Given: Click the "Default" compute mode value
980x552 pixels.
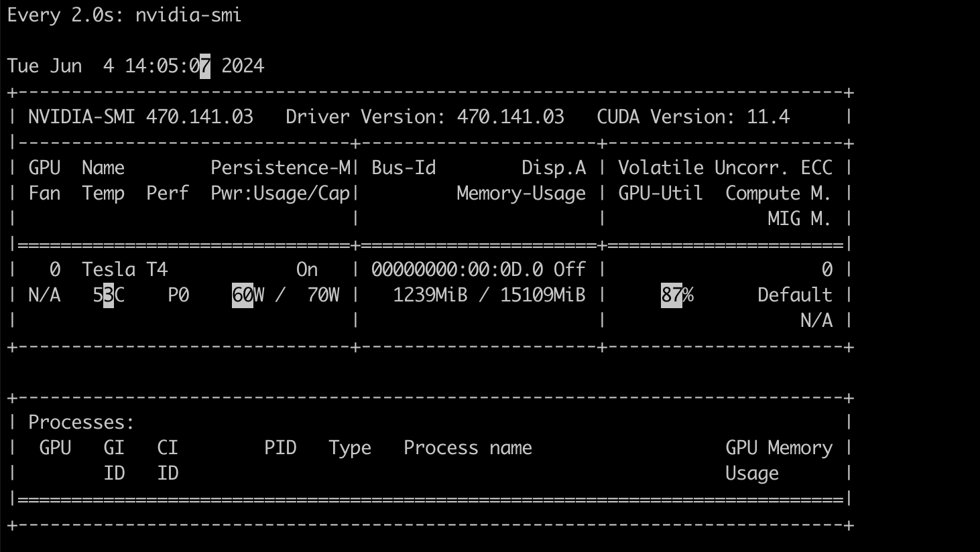Looking at the screenshot, I should click(795, 295).
